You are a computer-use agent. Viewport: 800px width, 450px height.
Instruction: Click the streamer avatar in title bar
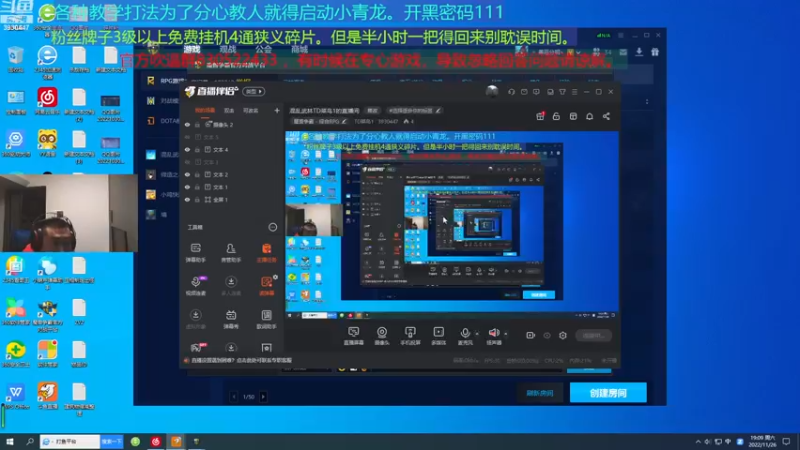(492, 91)
